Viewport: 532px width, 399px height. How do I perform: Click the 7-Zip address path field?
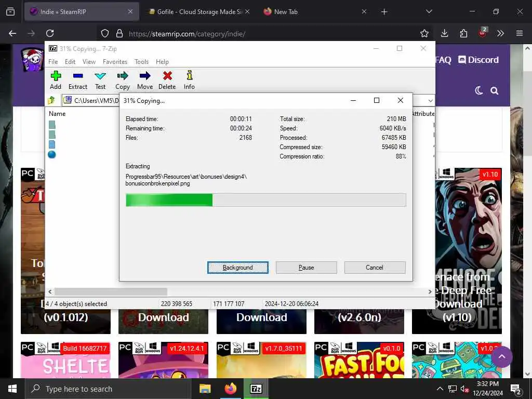tap(91, 100)
